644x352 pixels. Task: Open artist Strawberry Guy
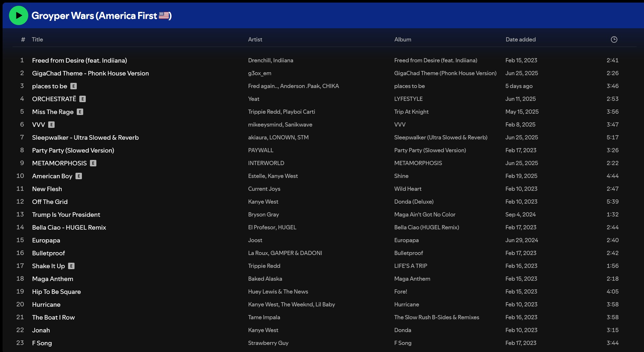pos(268,343)
